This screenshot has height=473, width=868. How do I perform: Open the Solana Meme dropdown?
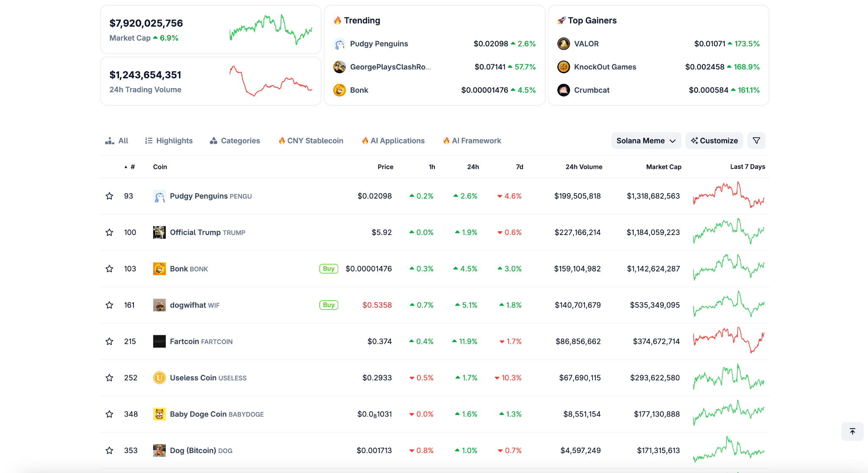[x=646, y=141]
